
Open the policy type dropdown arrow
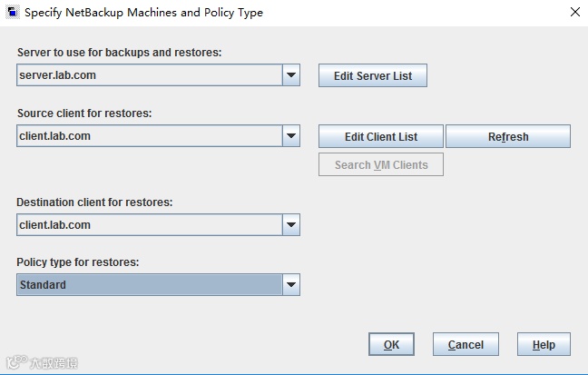pyautogui.click(x=290, y=285)
